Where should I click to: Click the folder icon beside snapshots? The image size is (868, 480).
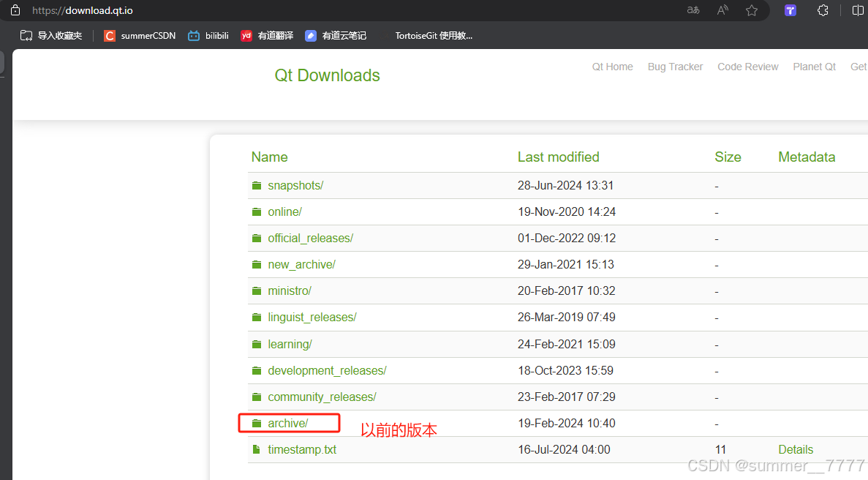point(257,186)
